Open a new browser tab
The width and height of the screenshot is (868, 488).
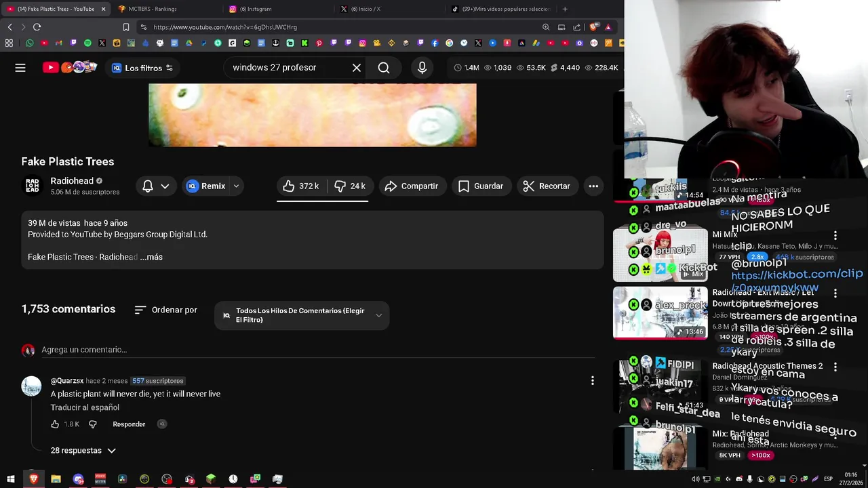[565, 9]
